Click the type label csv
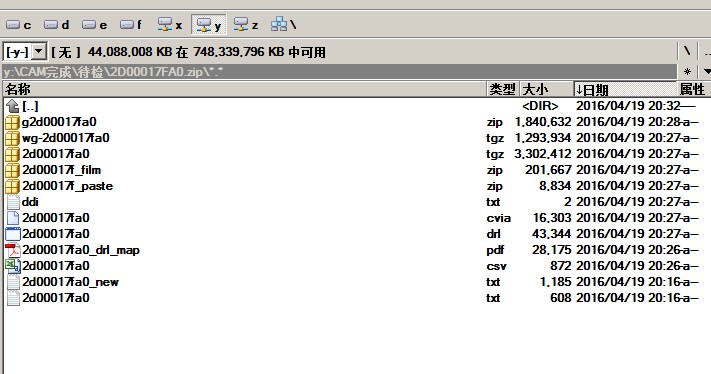This screenshot has height=374, width=711. (x=496, y=266)
